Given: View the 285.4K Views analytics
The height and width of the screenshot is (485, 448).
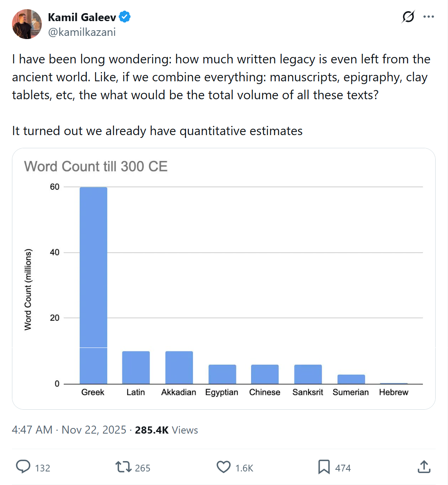Looking at the screenshot, I should pyautogui.click(x=166, y=430).
